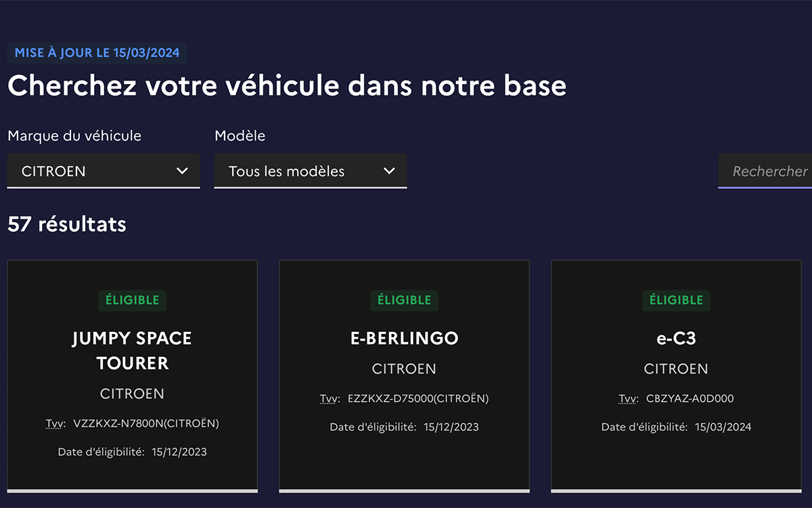Click the Marque du véhicule field label
This screenshot has width=812, height=508.
click(74, 135)
